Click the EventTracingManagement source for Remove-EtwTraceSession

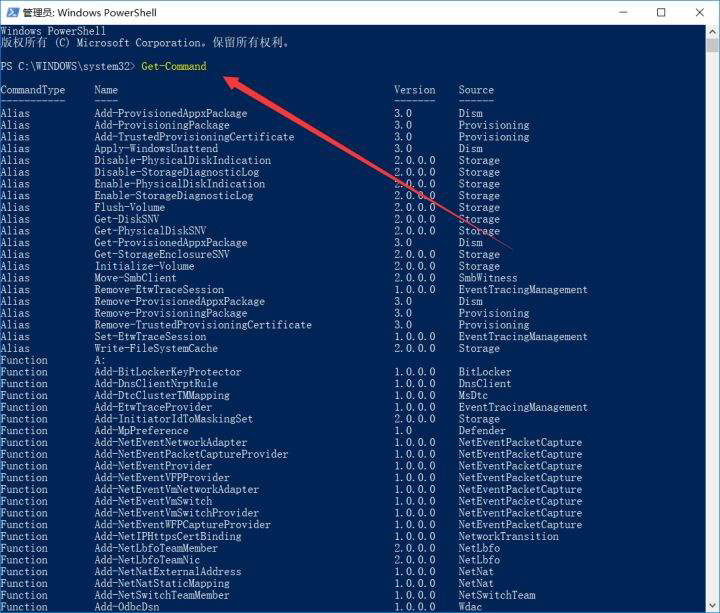tap(523, 290)
